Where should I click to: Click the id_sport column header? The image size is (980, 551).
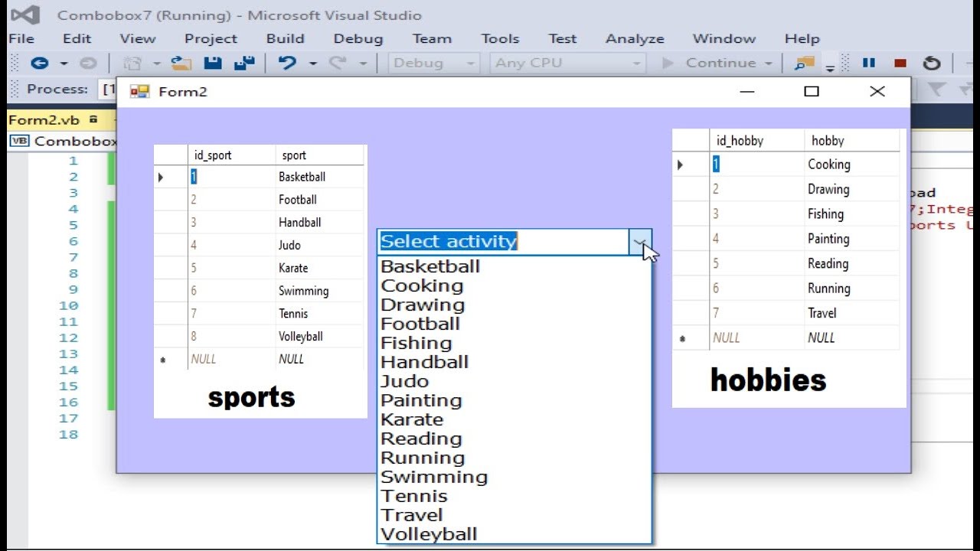coord(231,155)
